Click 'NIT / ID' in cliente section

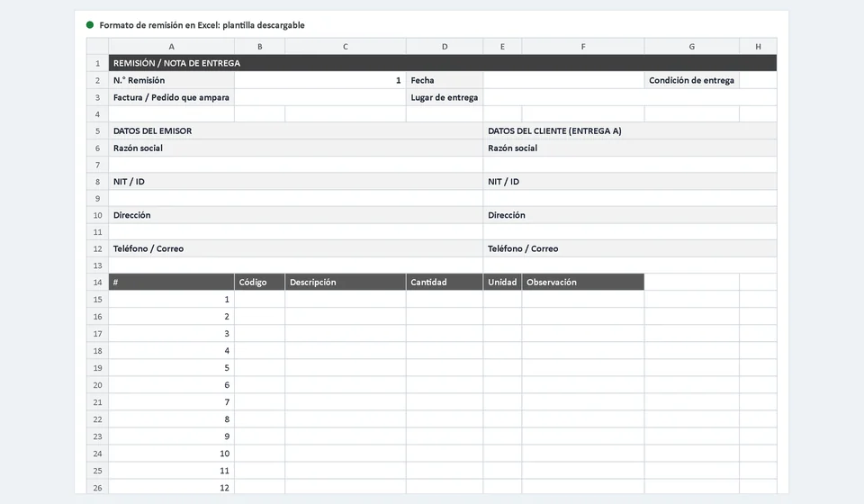(x=630, y=182)
